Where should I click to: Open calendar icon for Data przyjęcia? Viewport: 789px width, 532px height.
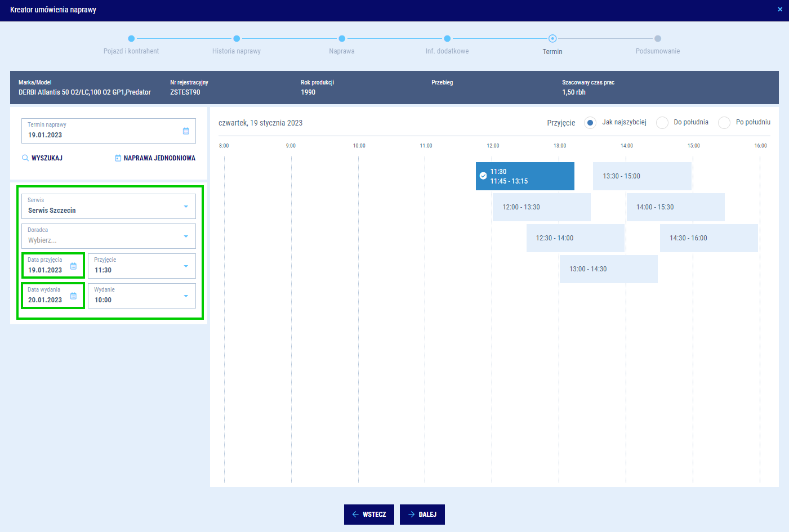pyautogui.click(x=73, y=266)
